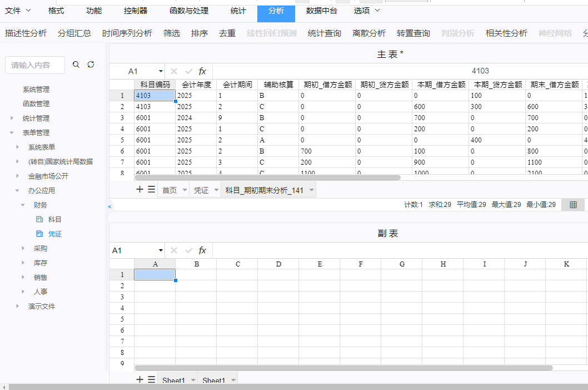The width and height of the screenshot is (588, 390).
Task: Click the fx function icon in 主表
Action: coord(202,71)
